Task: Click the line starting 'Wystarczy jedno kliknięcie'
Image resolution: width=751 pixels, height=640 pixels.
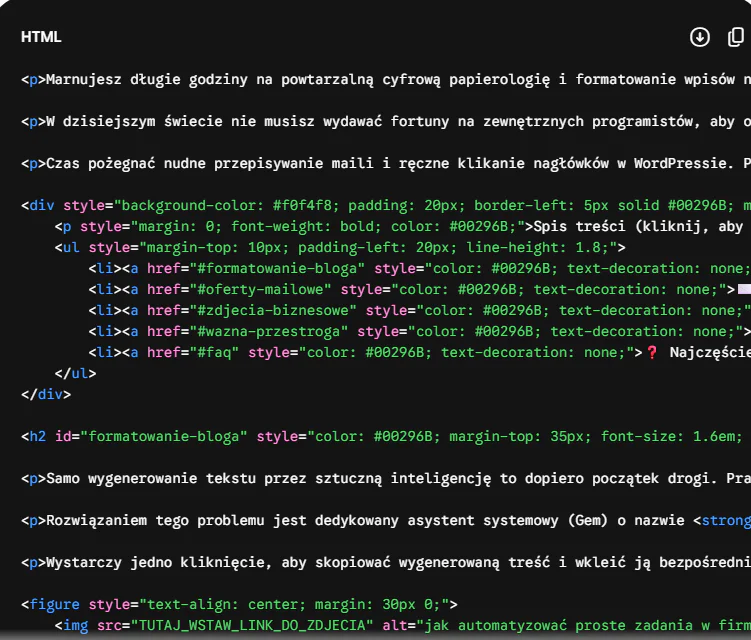Action: click(386, 562)
